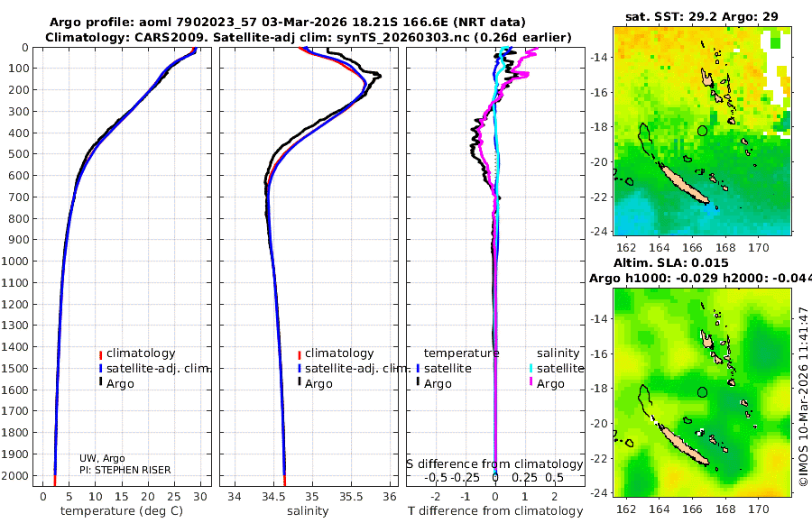Click depth tick label 1000
Viewport: 812px width, 523px height.
click(14, 261)
